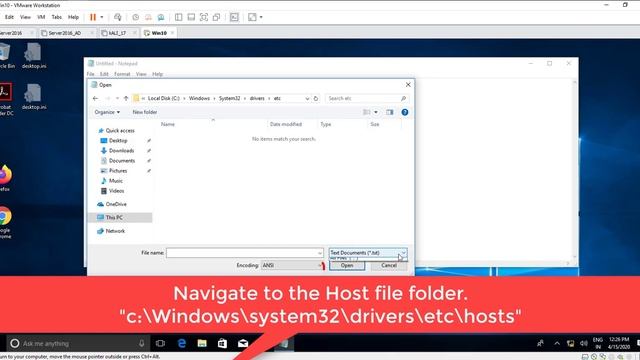
Task: Sort by Date modified column header
Action: pos(286,124)
